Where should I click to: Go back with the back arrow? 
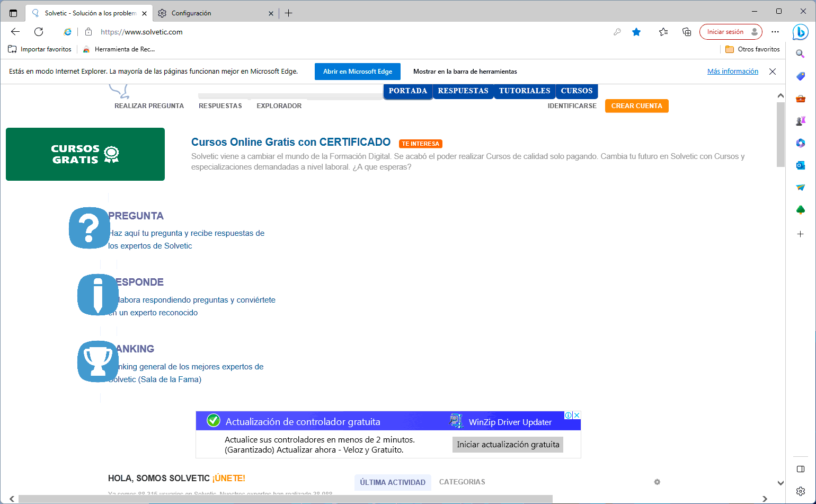pos(15,32)
